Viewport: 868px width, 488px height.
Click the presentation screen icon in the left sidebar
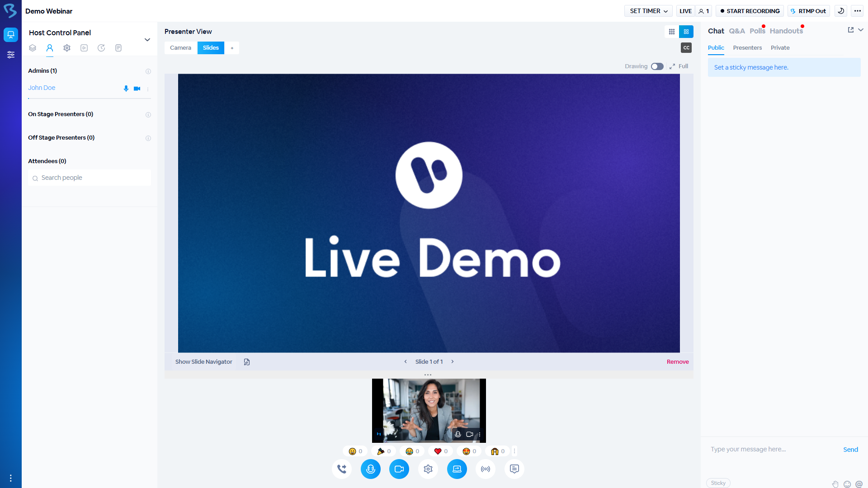pos(11,34)
